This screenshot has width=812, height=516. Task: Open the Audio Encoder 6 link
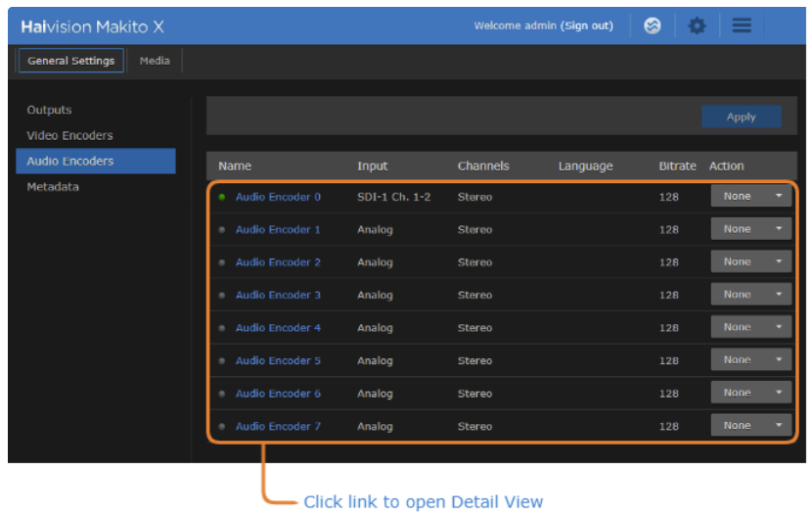[x=278, y=394]
